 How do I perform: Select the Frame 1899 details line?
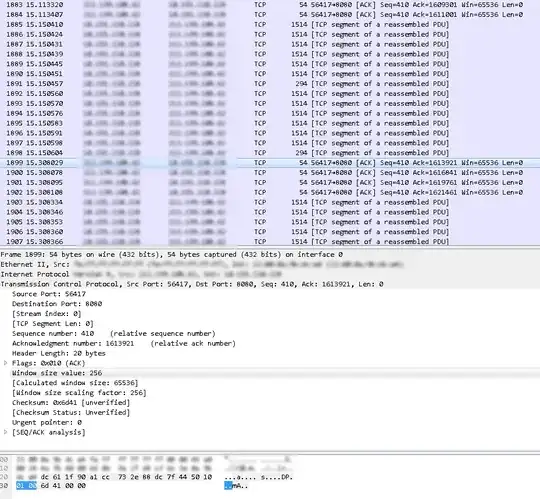point(270,254)
